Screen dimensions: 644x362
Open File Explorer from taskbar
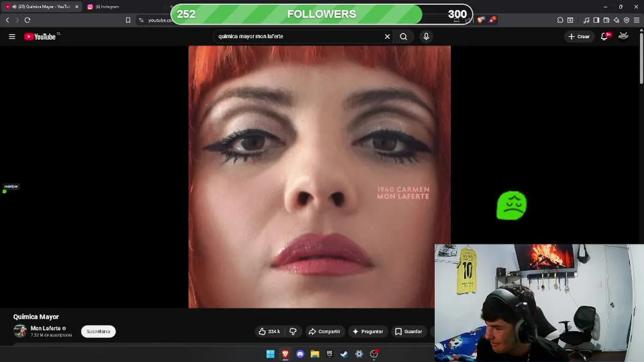pyautogui.click(x=315, y=354)
